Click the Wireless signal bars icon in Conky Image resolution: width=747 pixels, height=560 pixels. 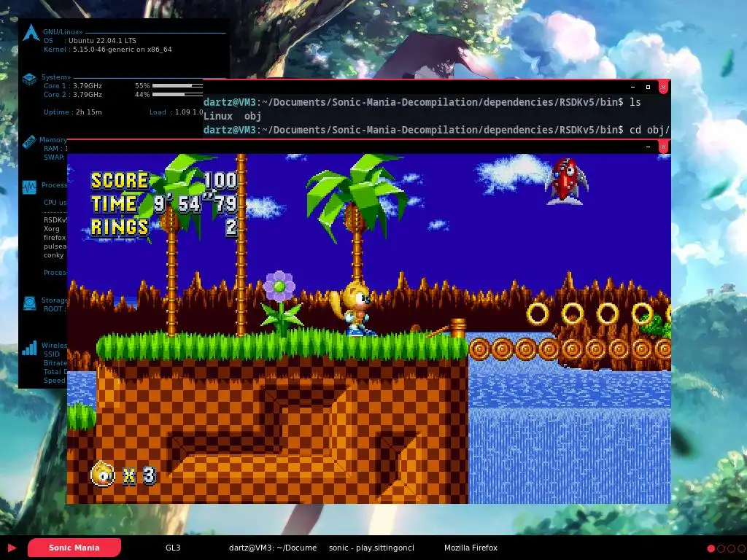pos(29,348)
